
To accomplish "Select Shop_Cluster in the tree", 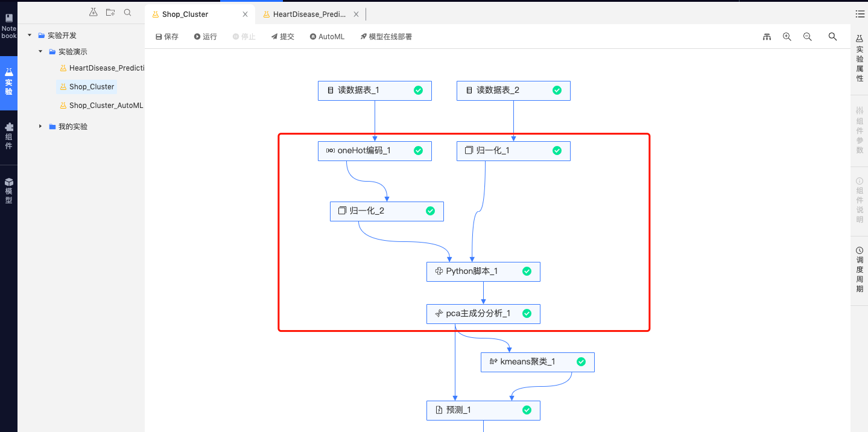I will pyautogui.click(x=87, y=86).
